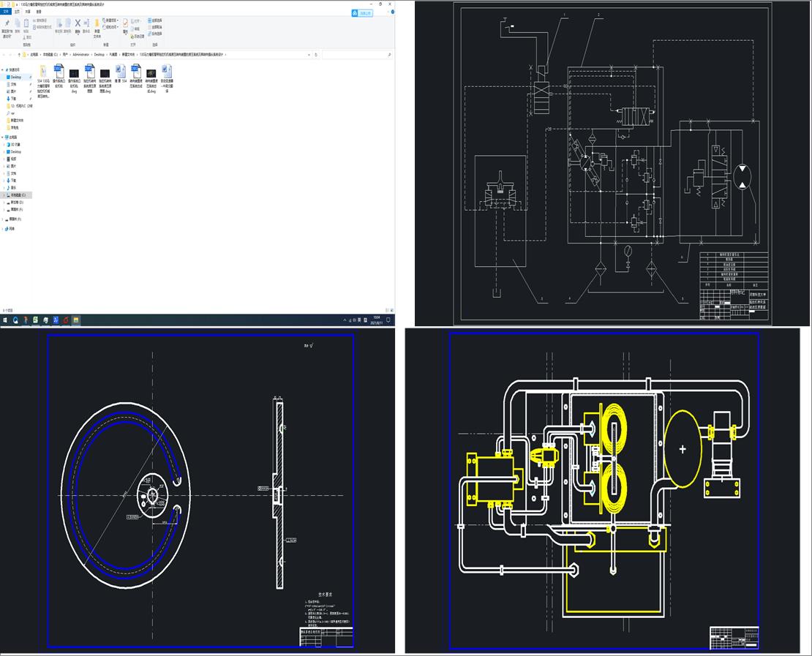This screenshot has height=656, width=812.
Task: Click Administrator in the breadcrumb path
Action: pos(80,54)
